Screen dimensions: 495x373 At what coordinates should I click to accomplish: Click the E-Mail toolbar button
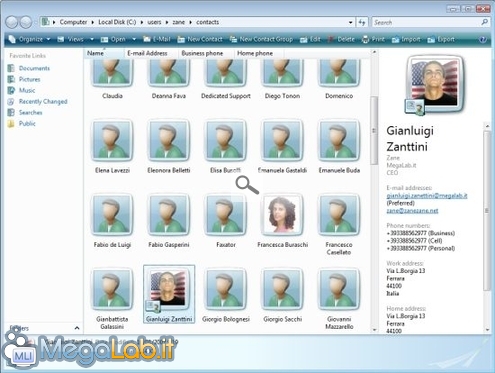click(x=157, y=39)
